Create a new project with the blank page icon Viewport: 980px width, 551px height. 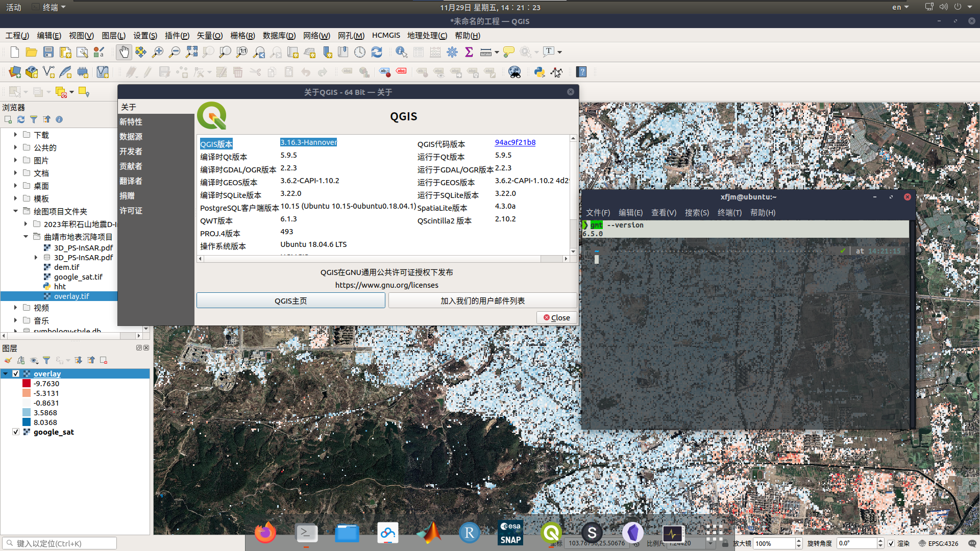pyautogui.click(x=15, y=52)
